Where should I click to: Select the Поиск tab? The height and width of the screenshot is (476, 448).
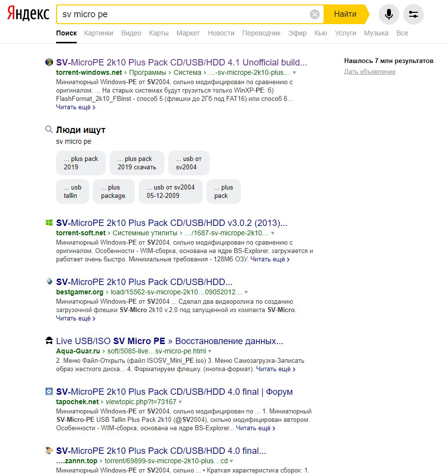click(66, 33)
